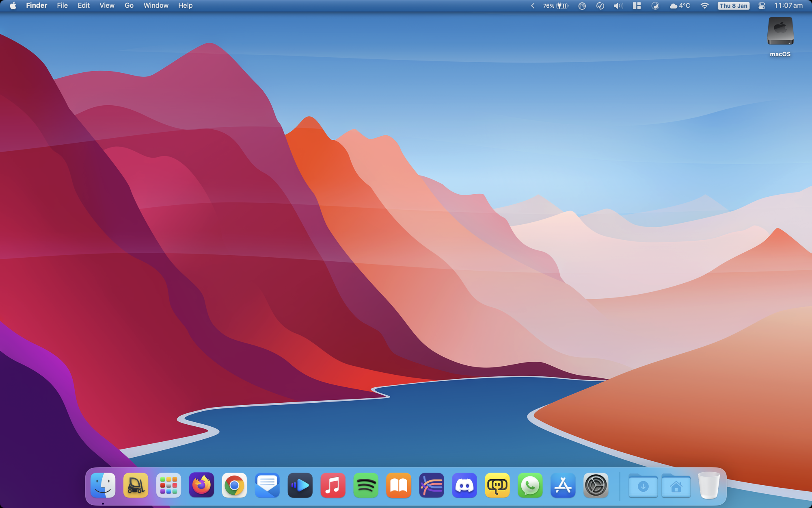The height and width of the screenshot is (508, 812).
Task: Open Google Chrome
Action: pyautogui.click(x=234, y=485)
